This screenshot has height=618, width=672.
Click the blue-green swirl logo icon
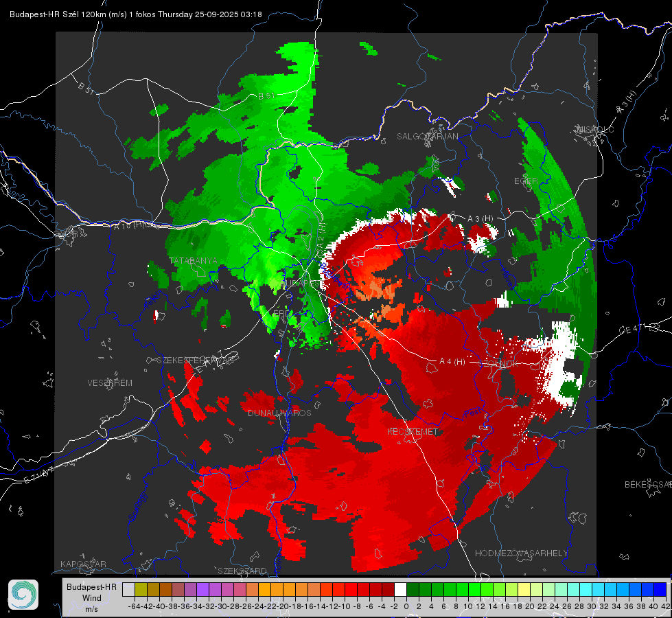point(23,595)
